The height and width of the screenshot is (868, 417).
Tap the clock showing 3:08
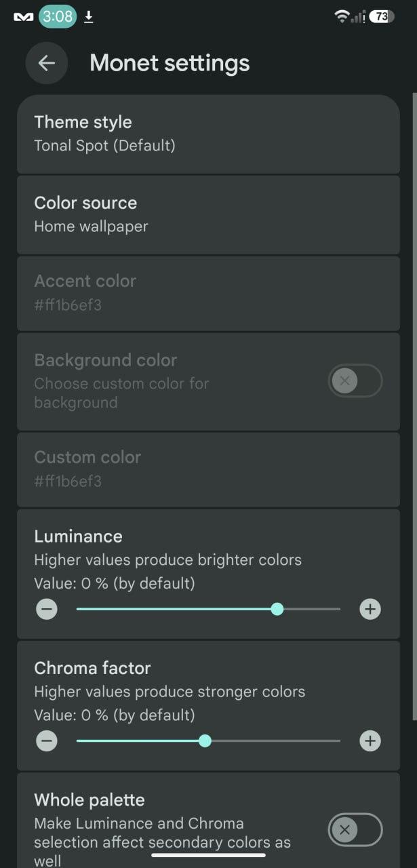(x=58, y=17)
